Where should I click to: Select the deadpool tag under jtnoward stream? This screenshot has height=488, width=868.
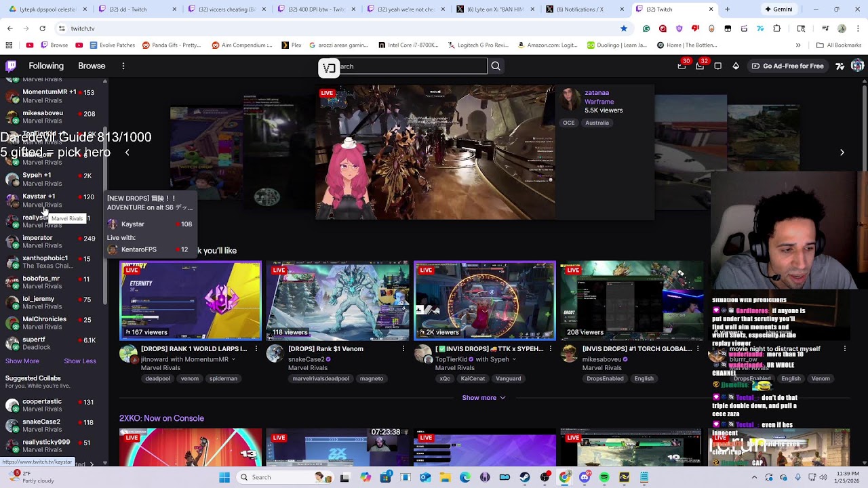157,379
